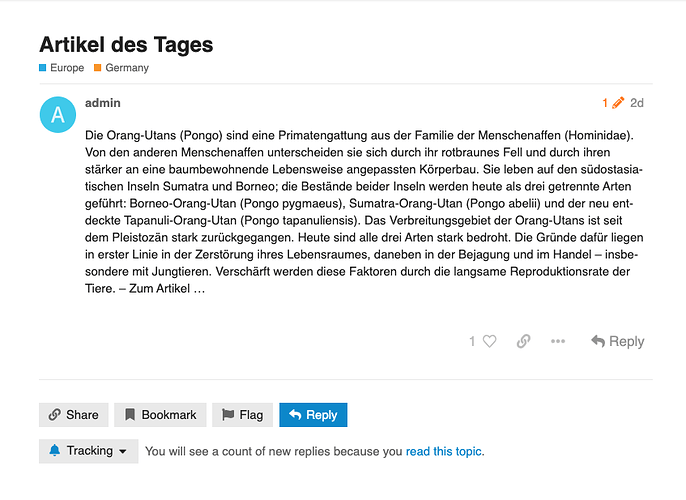Show more actions with the three dots

click(558, 341)
